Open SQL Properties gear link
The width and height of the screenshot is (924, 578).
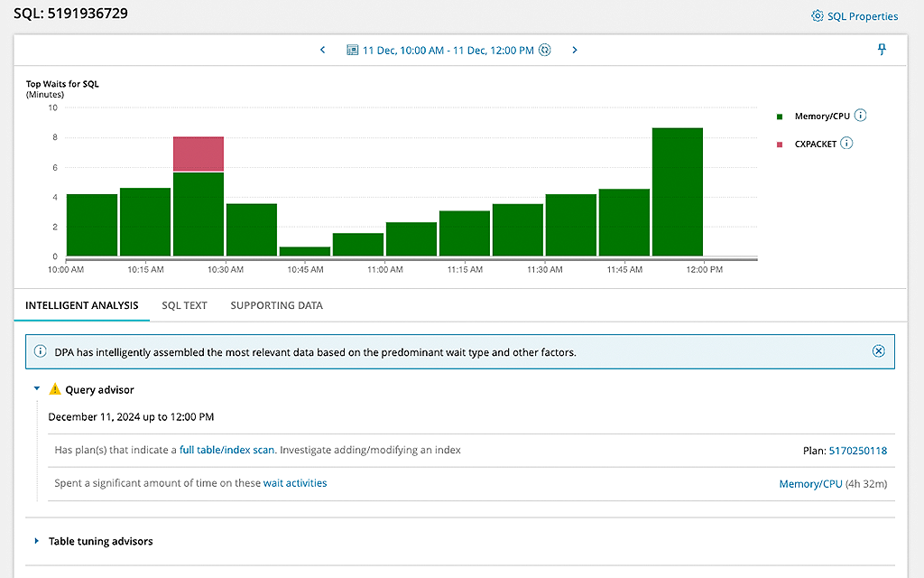pyautogui.click(x=855, y=16)
